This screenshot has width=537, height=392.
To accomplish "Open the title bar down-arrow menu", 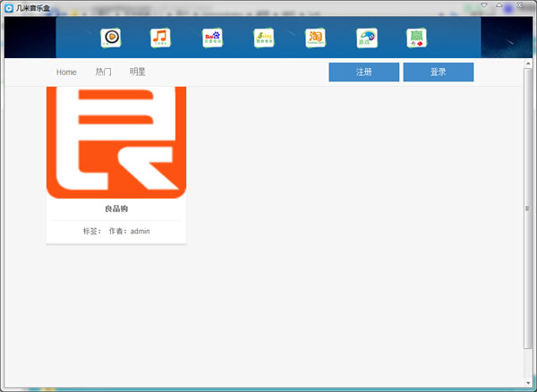I will pyautogui.click(x=484, y=5).
